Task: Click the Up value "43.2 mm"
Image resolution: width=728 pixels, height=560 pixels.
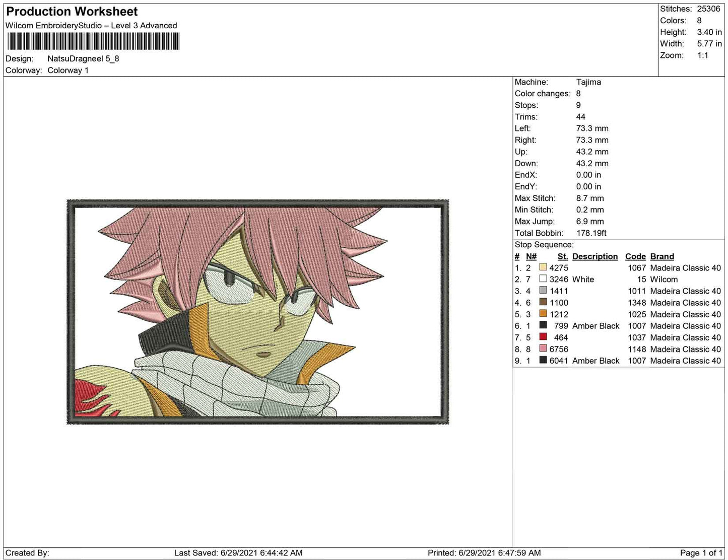Action: pyautogui.click(x=592, y=151)
